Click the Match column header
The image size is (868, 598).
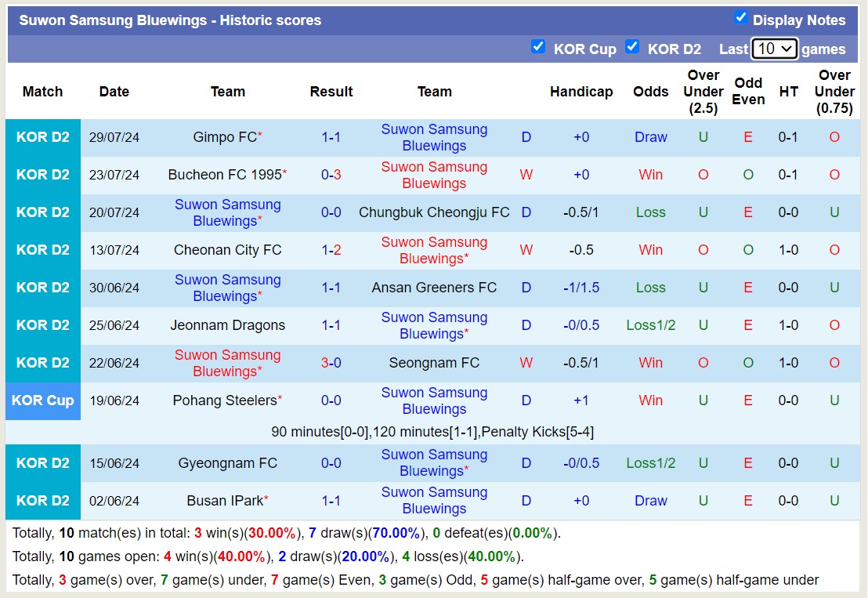point(43,92)
